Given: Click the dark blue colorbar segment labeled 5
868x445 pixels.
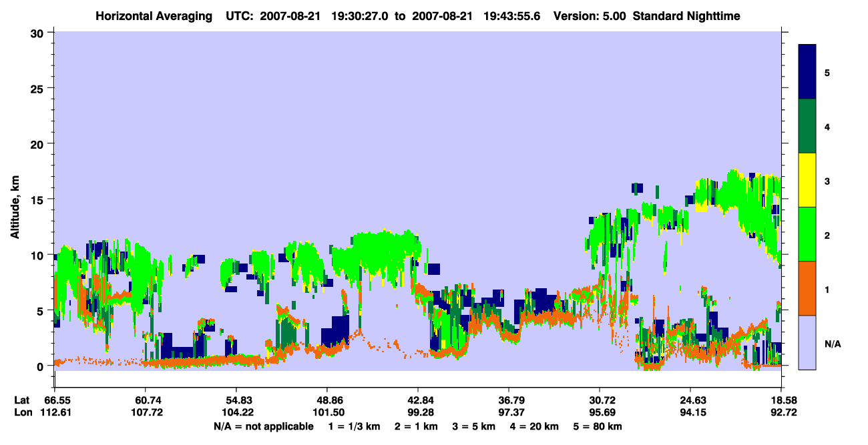Looking at the screenshot, I should (x=807, y=72).
